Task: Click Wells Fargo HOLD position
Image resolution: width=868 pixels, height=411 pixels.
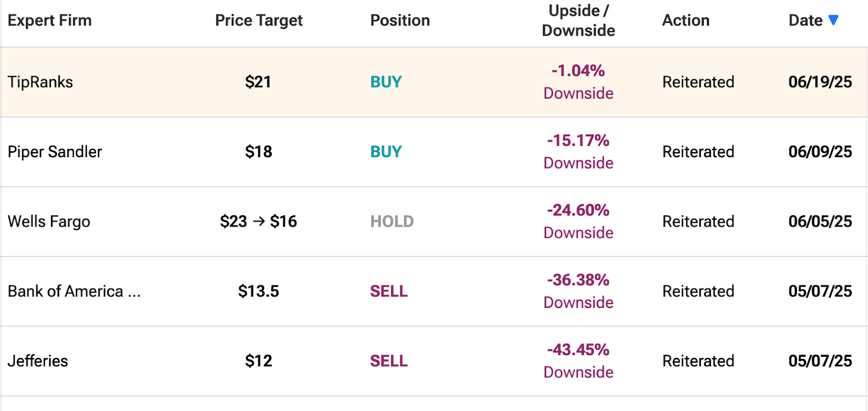Action: pos(392,221)
